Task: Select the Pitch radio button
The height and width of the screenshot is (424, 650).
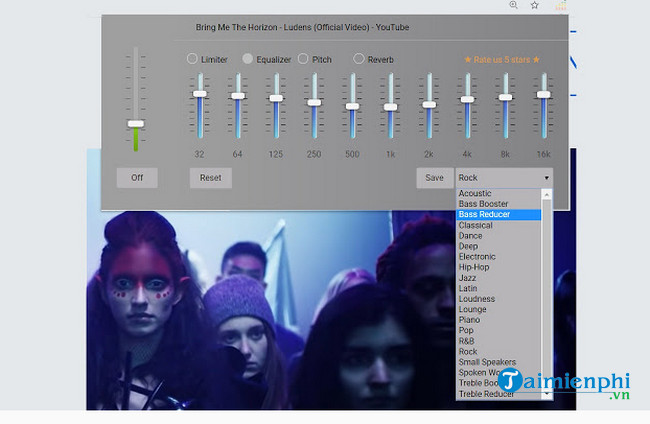Action: [303, 59]
